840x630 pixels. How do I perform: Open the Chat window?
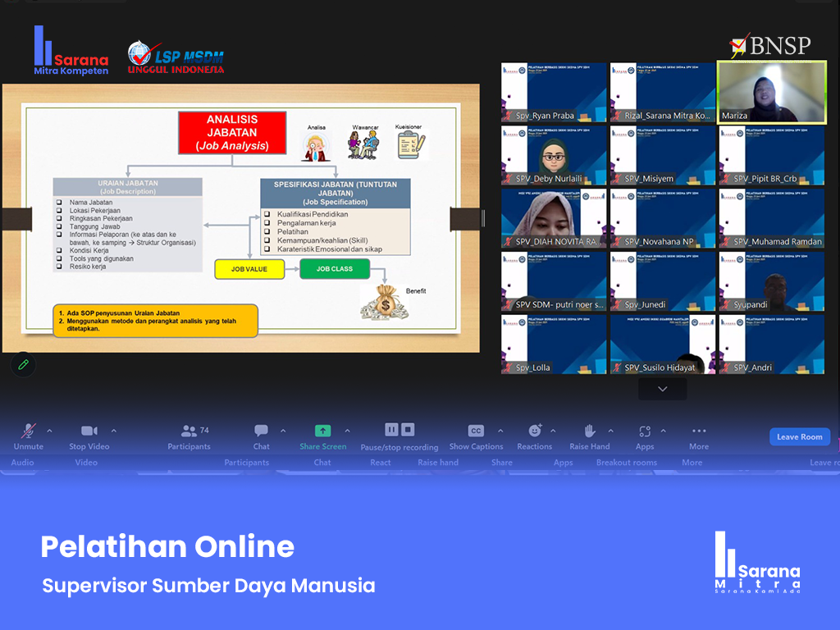pos(261,431)
